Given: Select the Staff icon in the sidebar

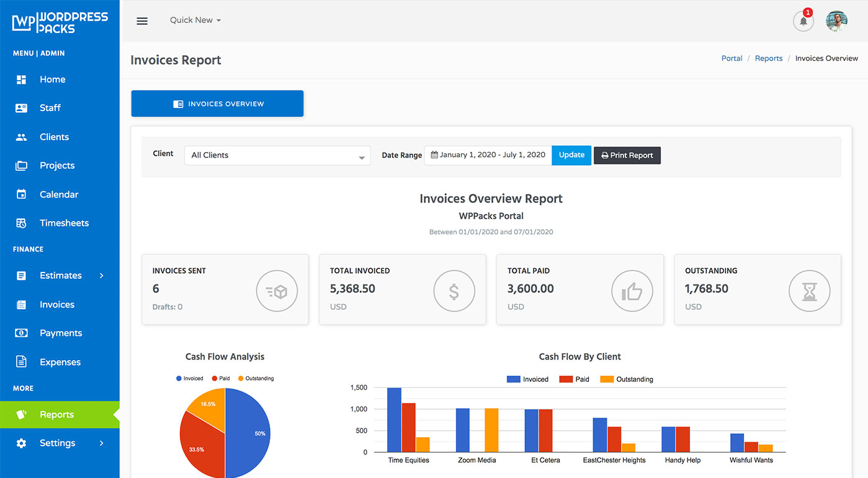Looking at the screenshot, I should click(x=20, y=107).
